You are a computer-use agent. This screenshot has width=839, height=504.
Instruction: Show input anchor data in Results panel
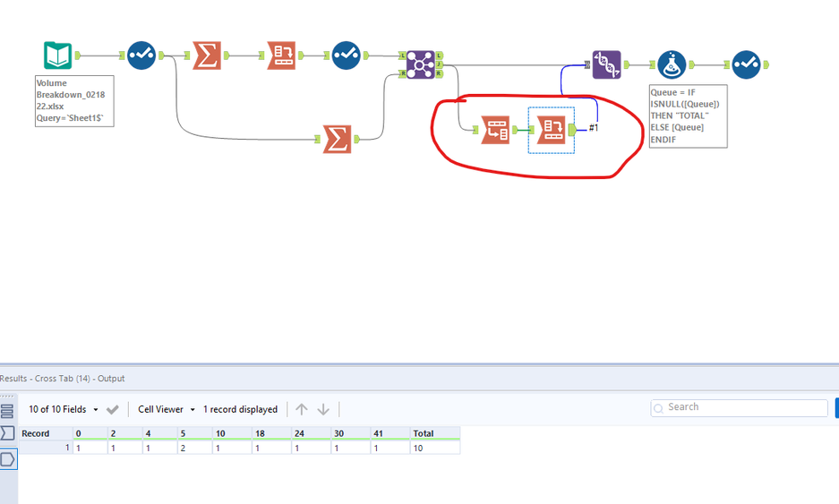[7, 433]
